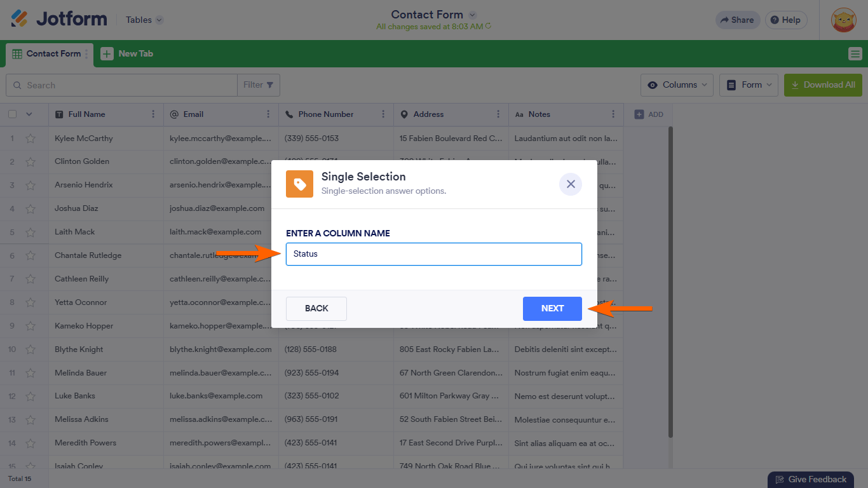Star the Clinton Golden row

click(31, 162)
